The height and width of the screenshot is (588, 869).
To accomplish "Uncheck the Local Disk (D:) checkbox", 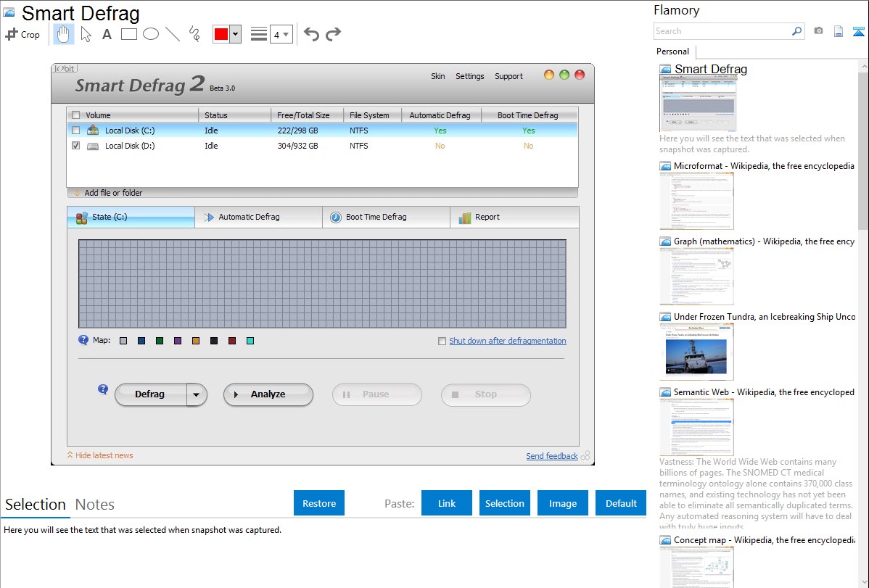I will click(75, 146).
